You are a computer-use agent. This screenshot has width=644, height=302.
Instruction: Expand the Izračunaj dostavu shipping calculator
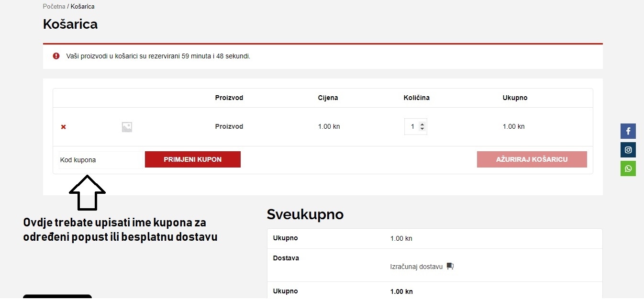tap(416, 267)
